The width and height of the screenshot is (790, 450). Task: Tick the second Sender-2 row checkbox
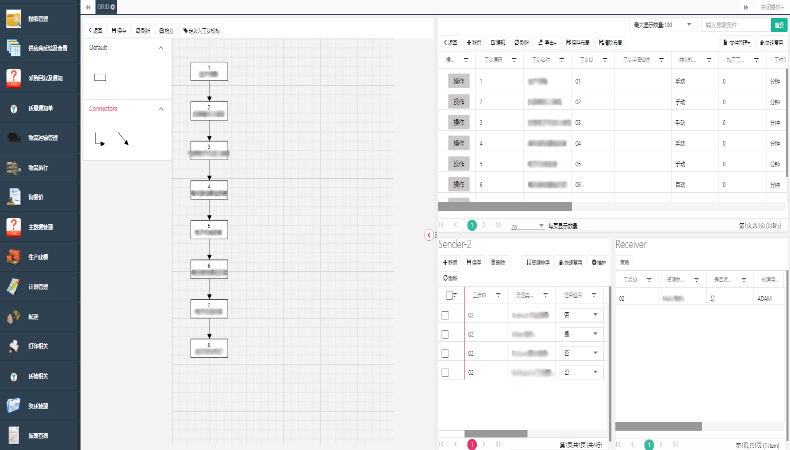[446, 335]
